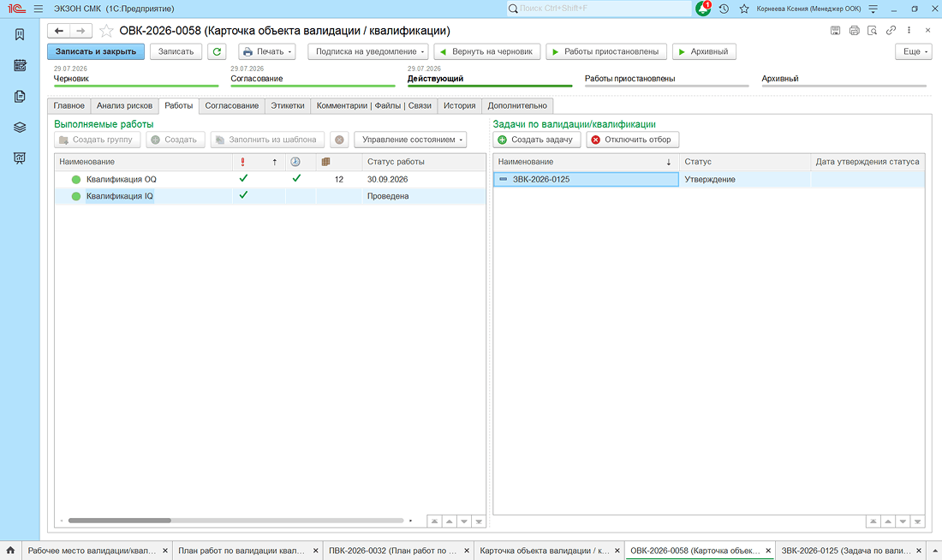Jump to last row in tasks list
This screenshot has height=560, width=942.
[917, 521]
